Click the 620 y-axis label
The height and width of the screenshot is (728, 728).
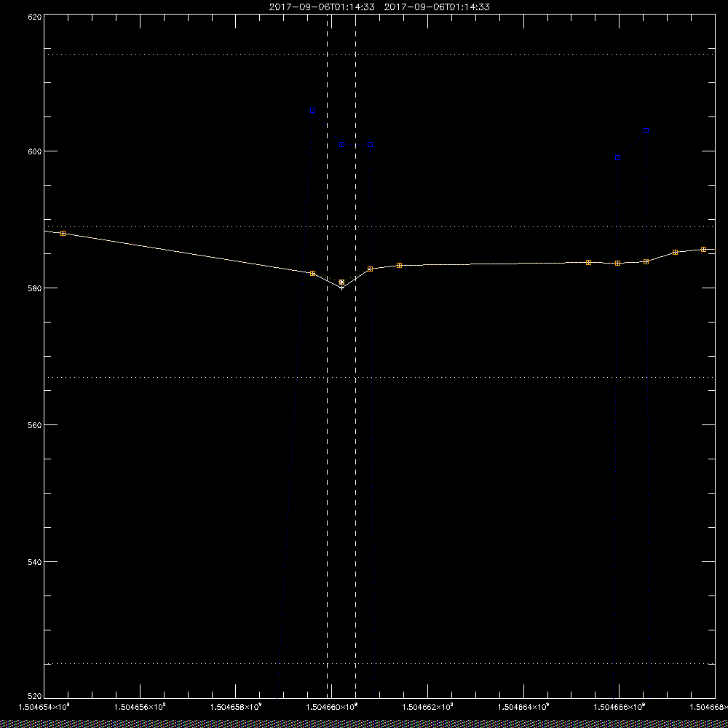point(36,16)
